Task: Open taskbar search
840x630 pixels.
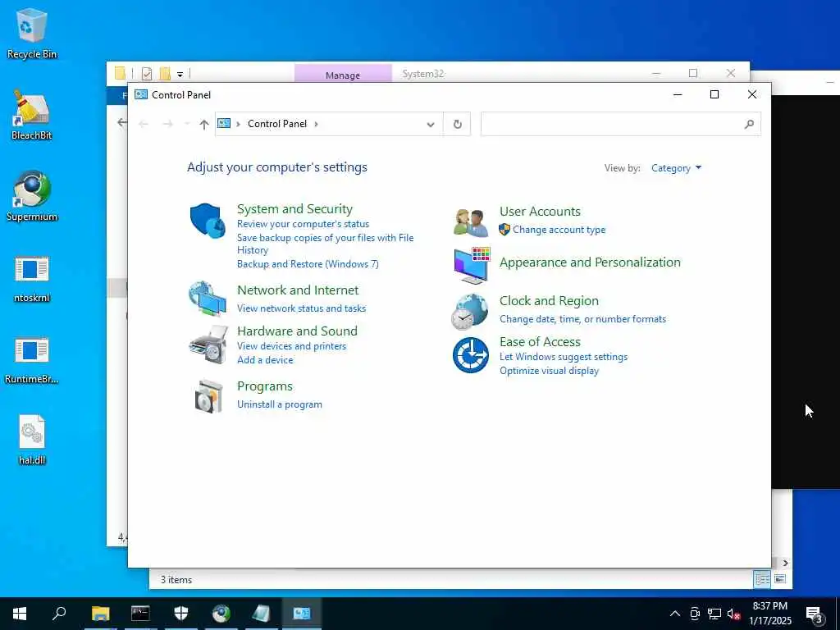Action: click(x=59, y=614)
